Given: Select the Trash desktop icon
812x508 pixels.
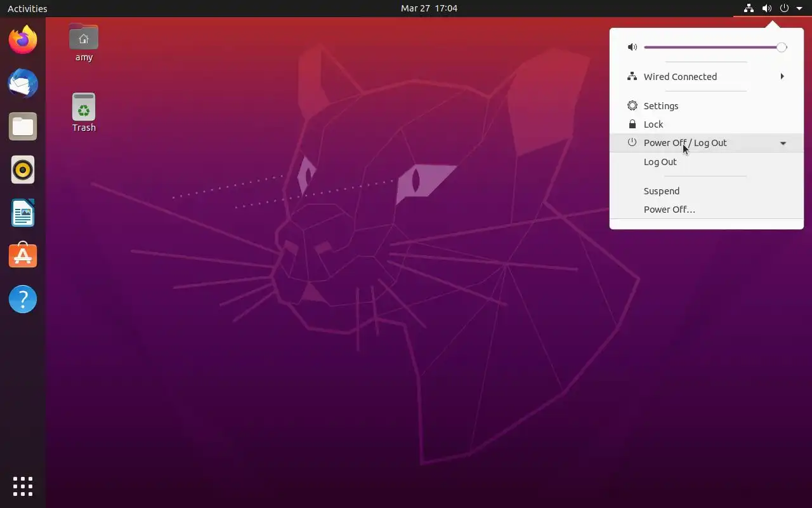Looking at the screenshot, I should (x=84, y=112).
